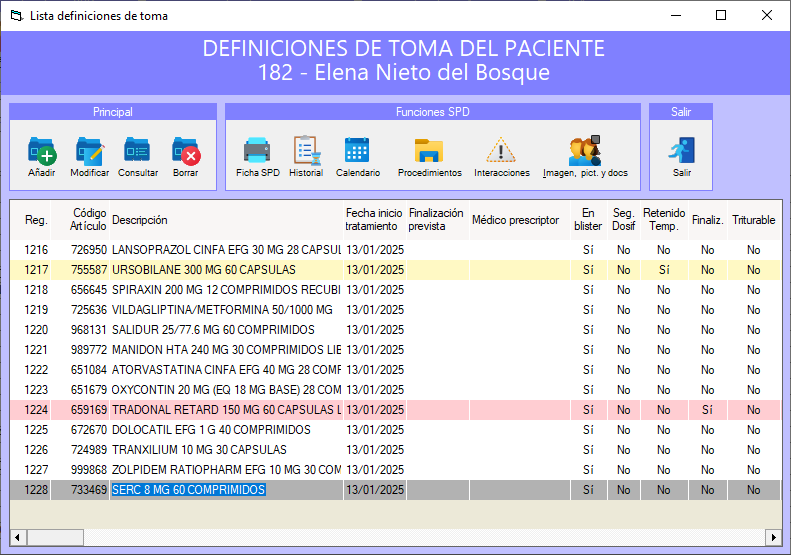Screen dimensions: 791x555
Task: Click the right scroll arrow
Action: pos(773,537)
